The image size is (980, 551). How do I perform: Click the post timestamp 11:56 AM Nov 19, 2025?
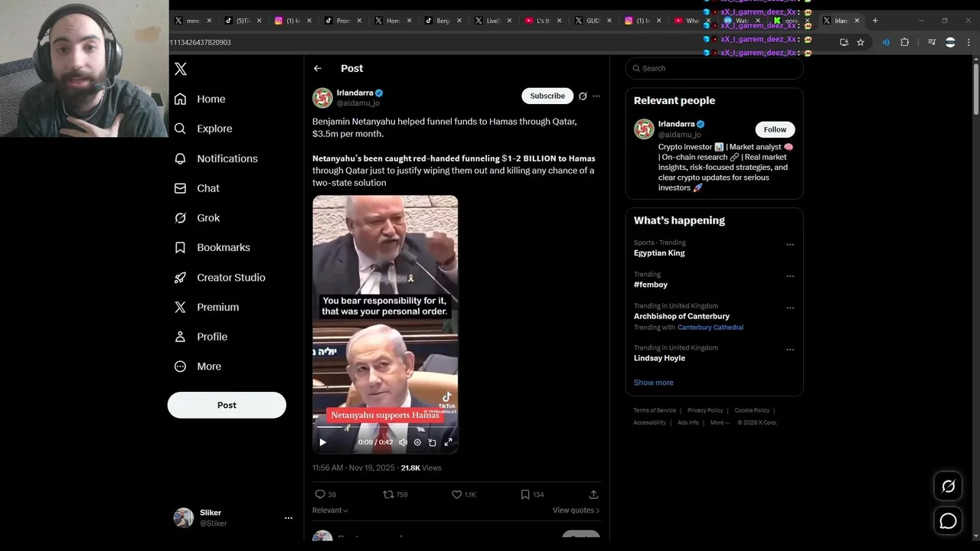pyautogui.click(x=354, y=468)
